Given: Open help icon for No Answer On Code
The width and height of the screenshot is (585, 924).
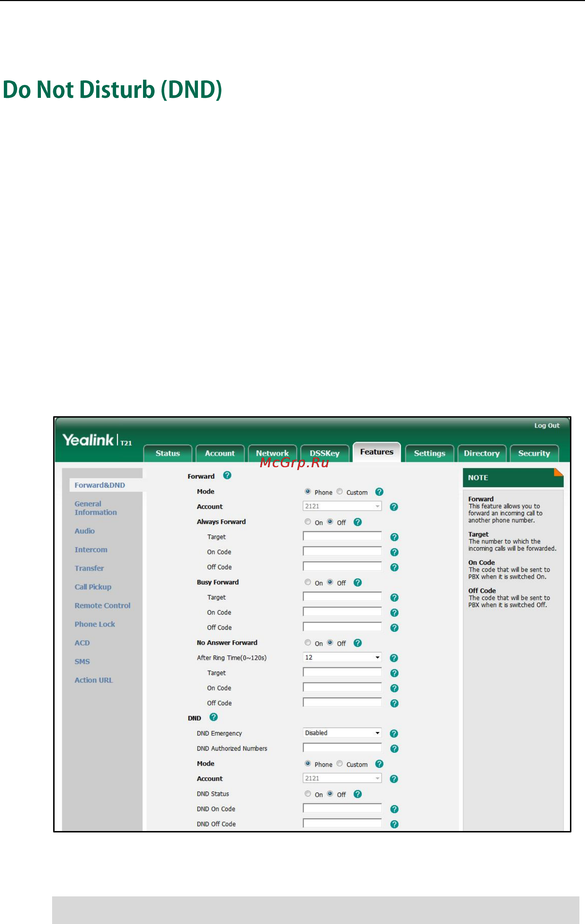Looking at the screenshot, I should [x=394, y=688].
